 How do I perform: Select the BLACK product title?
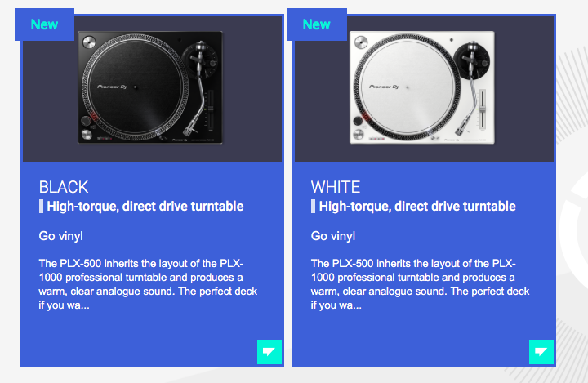[x=64, y=187]
